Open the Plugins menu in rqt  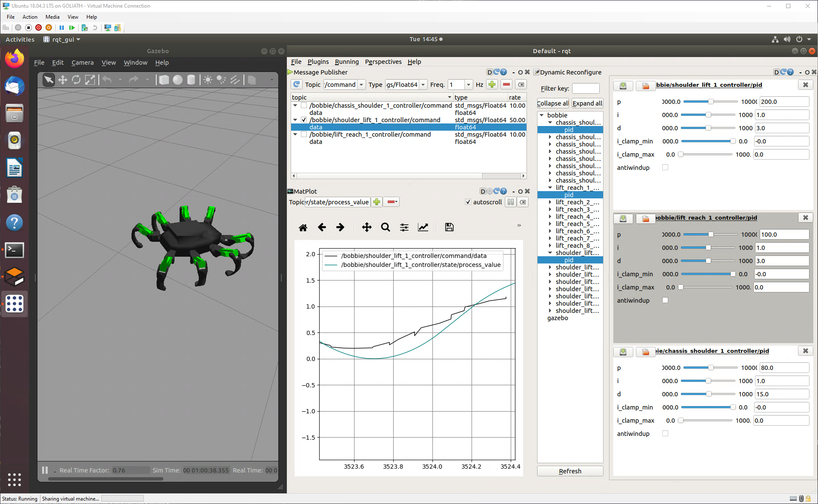tap(318, 62)
